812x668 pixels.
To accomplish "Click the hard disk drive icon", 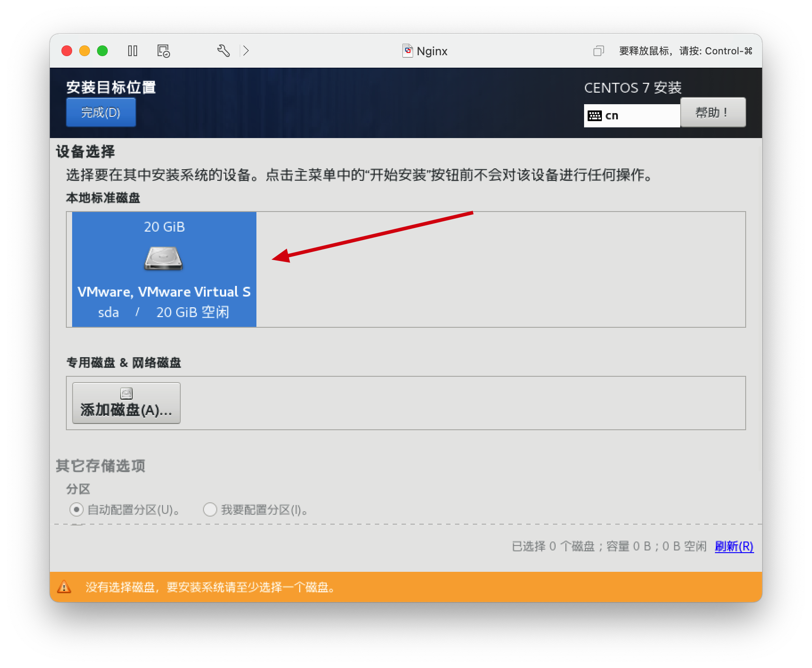I will pyautogui.click(x=163, y=258).
